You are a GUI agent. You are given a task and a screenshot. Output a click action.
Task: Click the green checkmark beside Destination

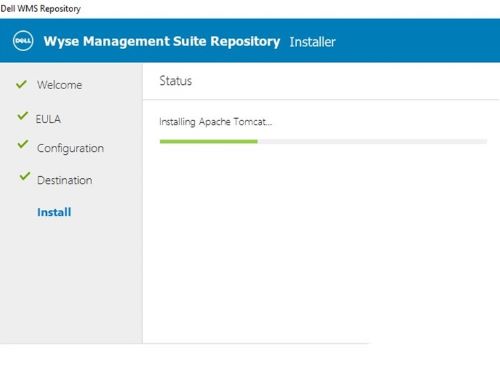tap(25, 176)
